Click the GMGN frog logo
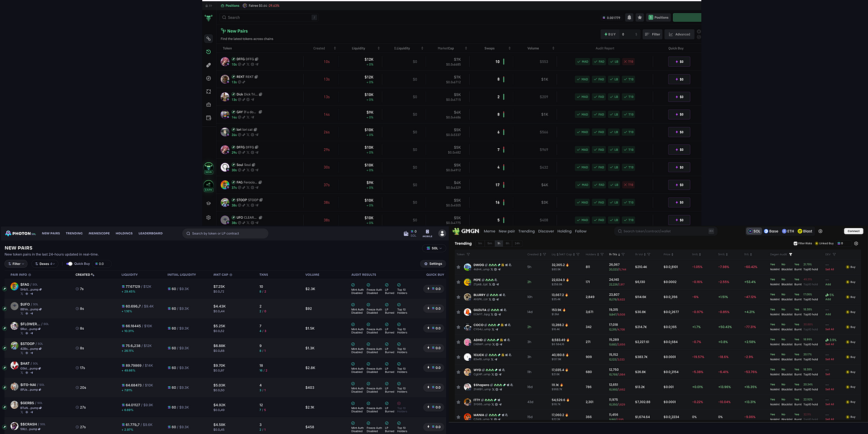This screenshot has height=434, width=868. (456, 231)
